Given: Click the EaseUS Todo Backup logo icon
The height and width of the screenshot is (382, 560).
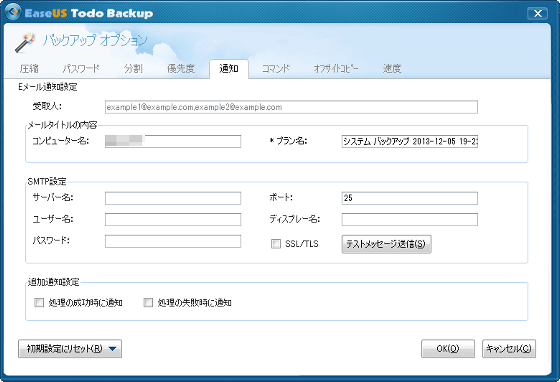Looking at the screenshot, I should (x=13, y=12).
